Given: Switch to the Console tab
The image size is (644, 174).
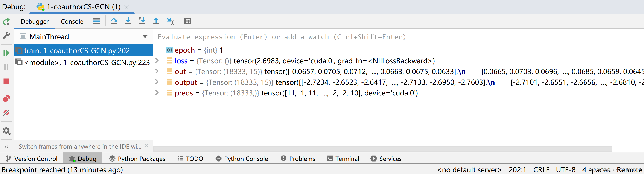Looking at the screenshot, I should pos(72,21).
